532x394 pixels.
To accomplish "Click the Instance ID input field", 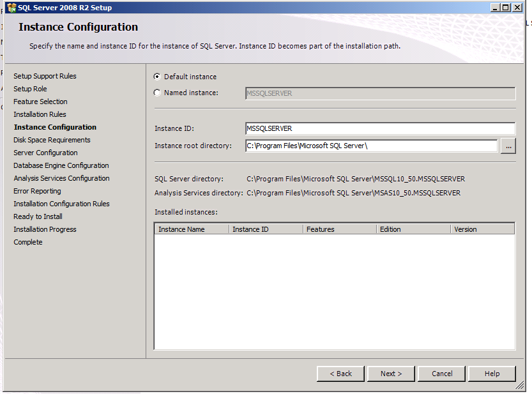I will pos(381,128).
